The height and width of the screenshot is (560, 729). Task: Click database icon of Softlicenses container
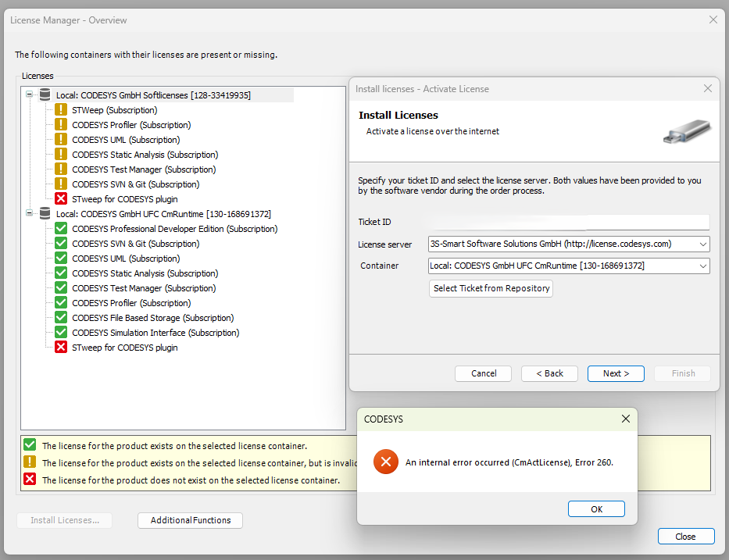[x=45, y=95]
